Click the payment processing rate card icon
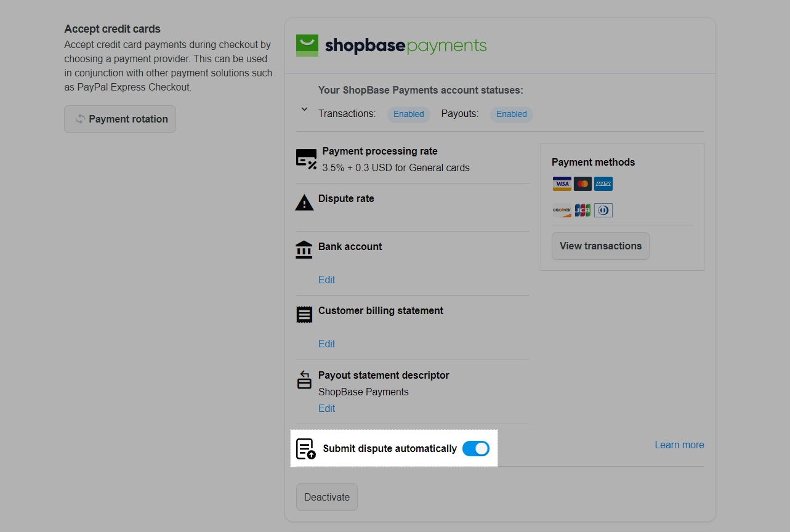 [x=306, y=159]
